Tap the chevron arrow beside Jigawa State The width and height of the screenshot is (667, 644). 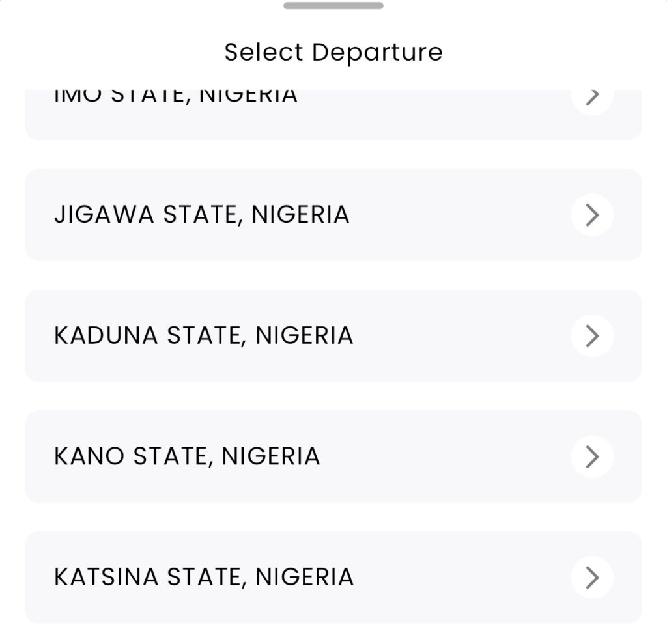[591, 215]
